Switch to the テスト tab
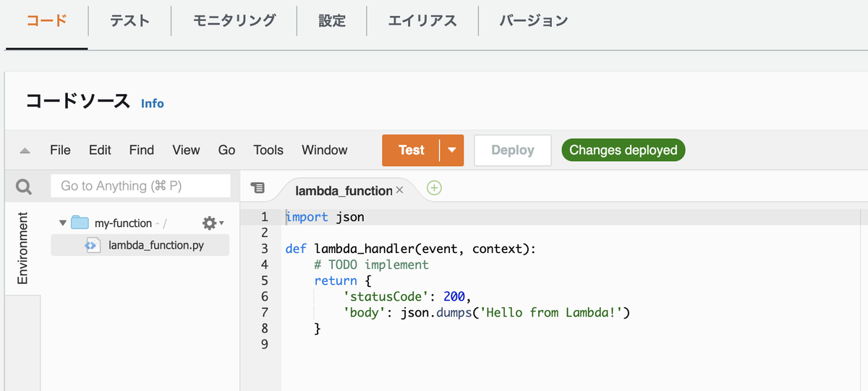Viewport: 868px width, 391px height. pos(129,21)
